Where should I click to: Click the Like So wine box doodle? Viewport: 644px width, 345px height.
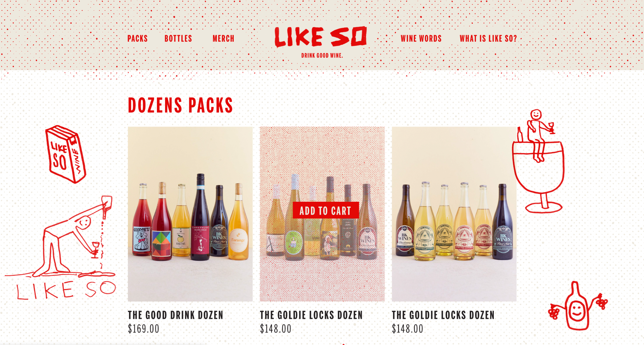click(x=66, y=154)
